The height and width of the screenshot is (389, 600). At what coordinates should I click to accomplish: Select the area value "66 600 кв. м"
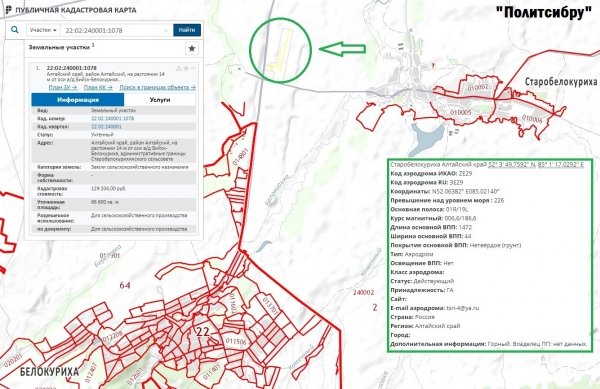pyautogui.click(x=105, y=202)
